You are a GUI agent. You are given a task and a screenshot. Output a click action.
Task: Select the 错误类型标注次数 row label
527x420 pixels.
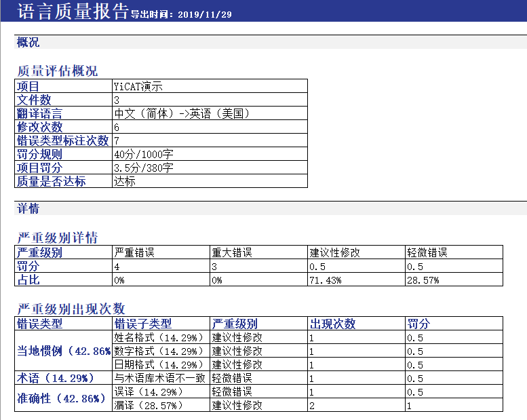tap(62, 140)
